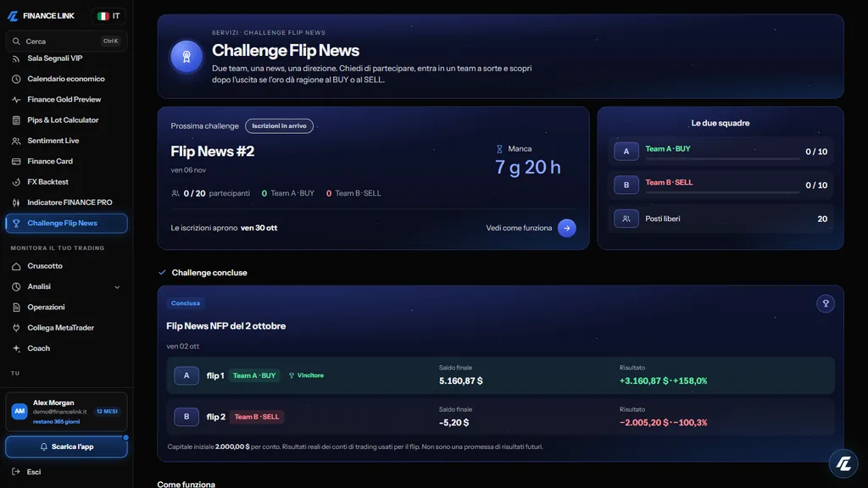868x488 pixels.
Task: Click the floating Finance Link chat icon
Action: (x=843, y=463)
